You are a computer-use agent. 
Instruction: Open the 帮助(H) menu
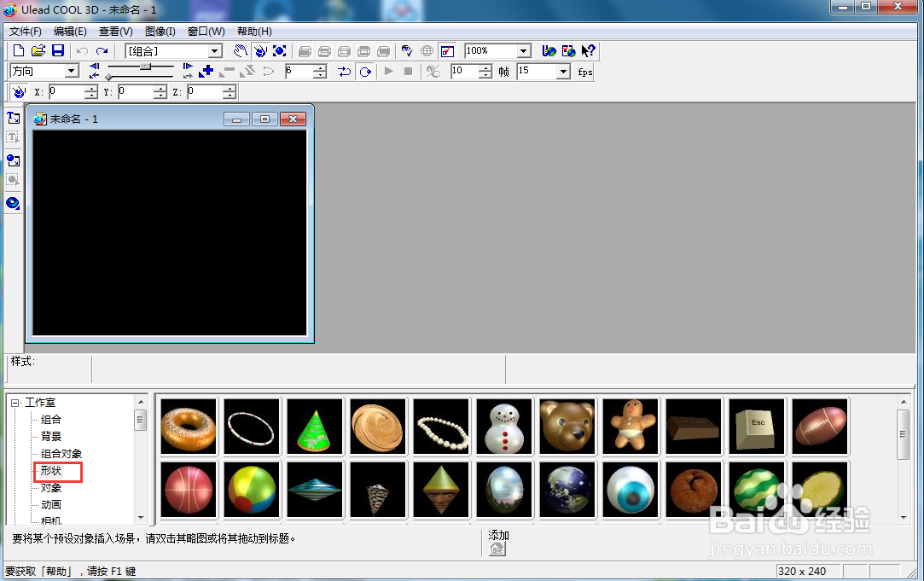click(254, 32)
